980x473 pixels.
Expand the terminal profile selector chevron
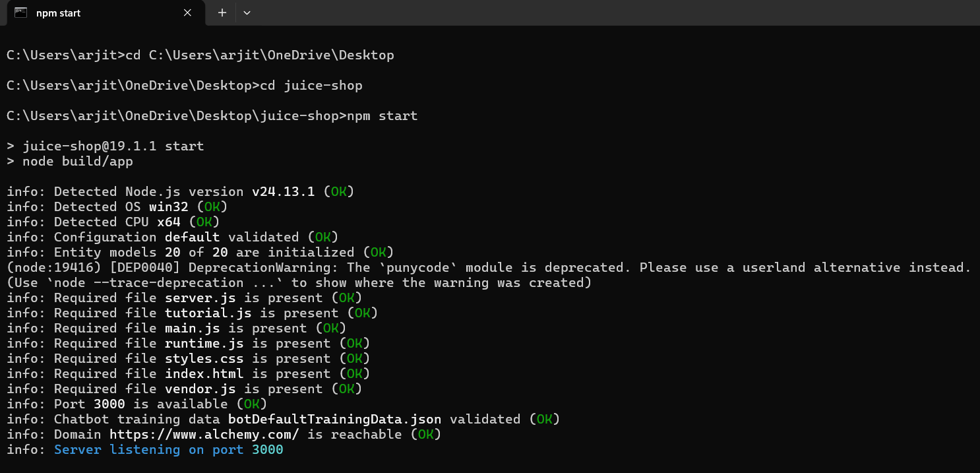pos(247,13)
